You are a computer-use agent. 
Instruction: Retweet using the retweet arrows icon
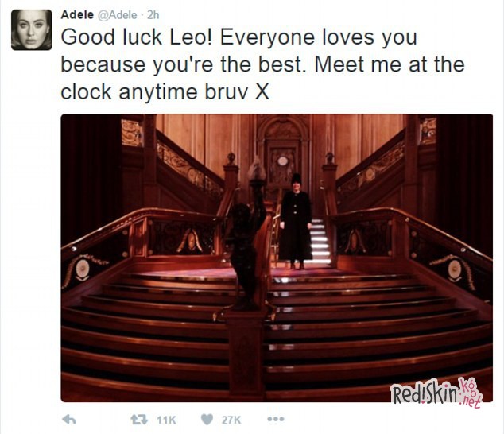tap(139, 419)
